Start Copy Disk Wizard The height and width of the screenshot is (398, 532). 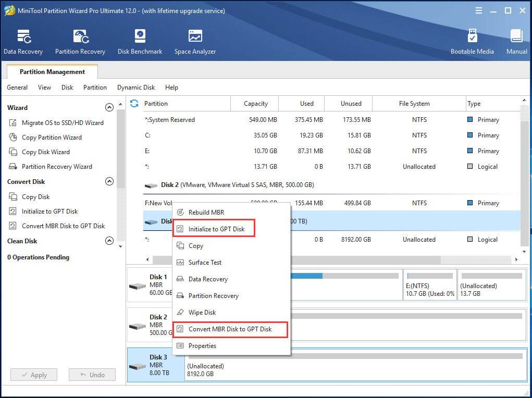[39, 152]
